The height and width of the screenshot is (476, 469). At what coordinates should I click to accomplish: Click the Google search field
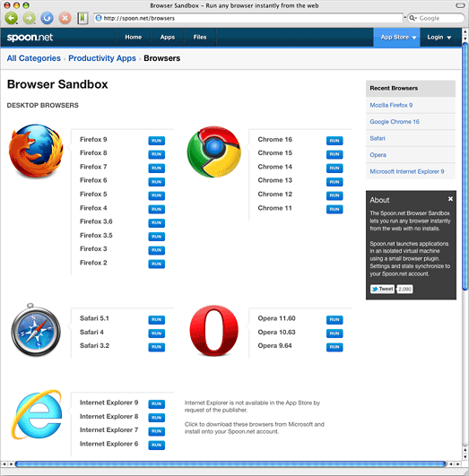coord(436,18)
